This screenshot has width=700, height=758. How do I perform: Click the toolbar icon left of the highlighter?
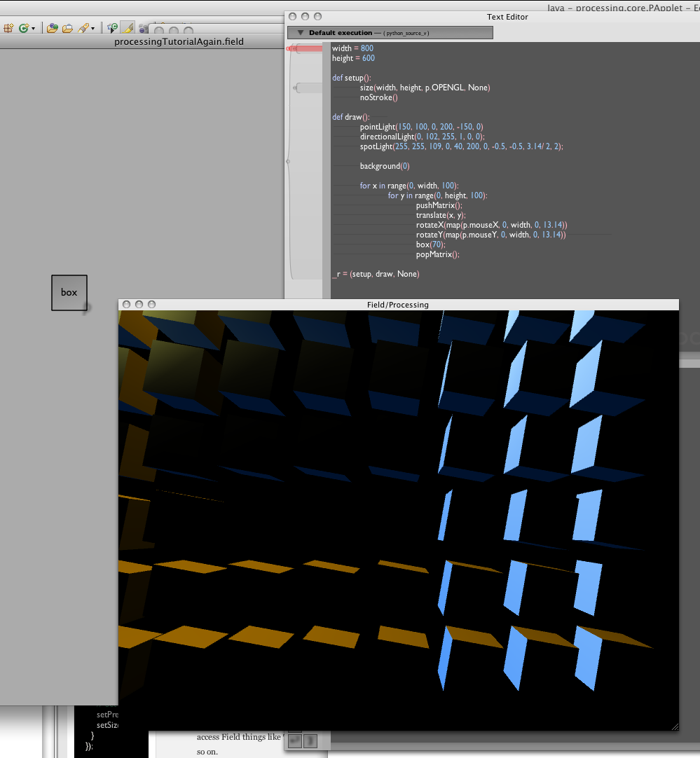click(112, 28)
